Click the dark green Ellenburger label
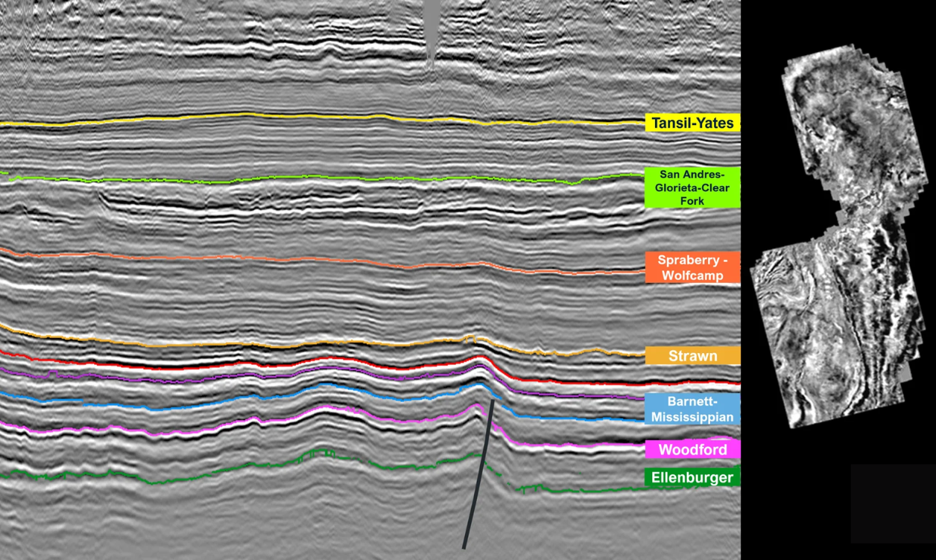Image resolution: width=936 pixels, height=560 pixels. click(x=692, y=477)
